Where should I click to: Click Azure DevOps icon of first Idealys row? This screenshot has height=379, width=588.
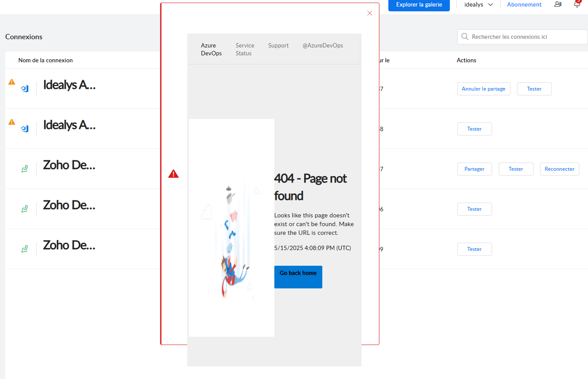click(25, 89)
